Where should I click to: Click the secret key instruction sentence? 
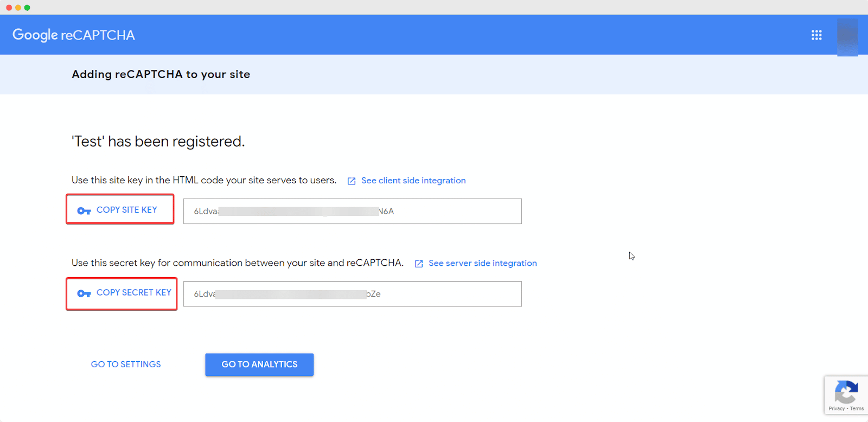click(x=238, y=263)
